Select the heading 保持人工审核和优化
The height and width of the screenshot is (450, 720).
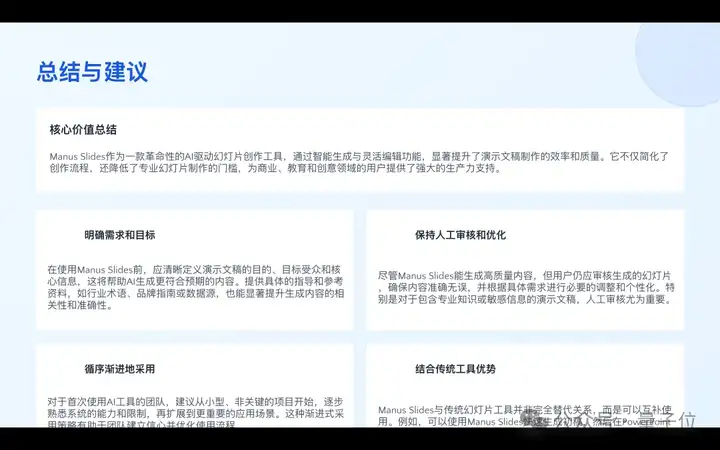click(460, 235)
